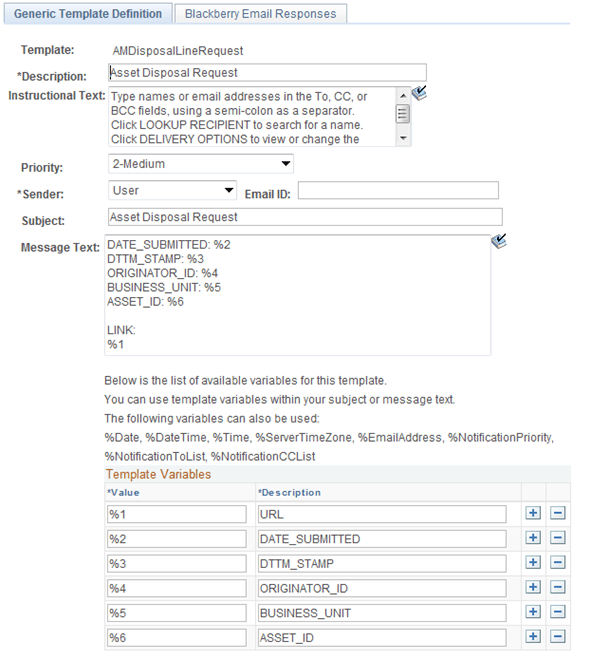Select the Generic Template Definition tab
This screenshot has width=606, height=659.
(88, 14)
